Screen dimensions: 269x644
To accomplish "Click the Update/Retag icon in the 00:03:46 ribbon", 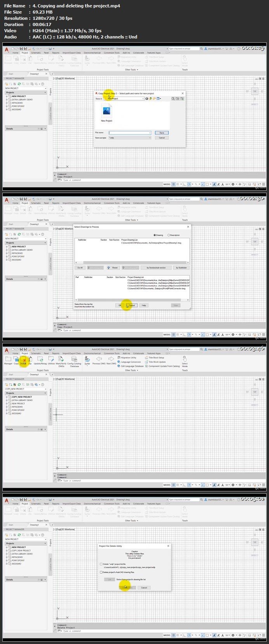I will [x=40, y=360].
